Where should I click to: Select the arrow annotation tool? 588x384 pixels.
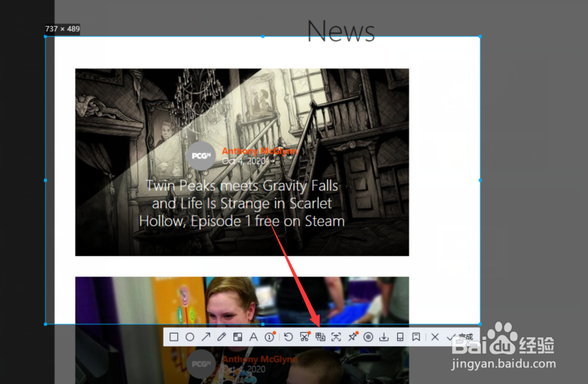pyautogui.click(x=206, y=337)
